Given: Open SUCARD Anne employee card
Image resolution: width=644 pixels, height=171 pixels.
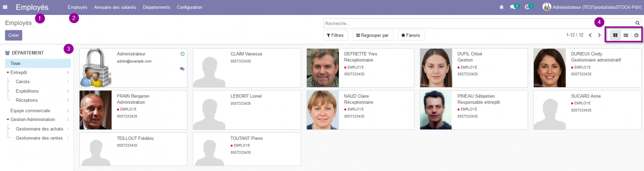Looking at the screenshot, I should click(587, 110).
